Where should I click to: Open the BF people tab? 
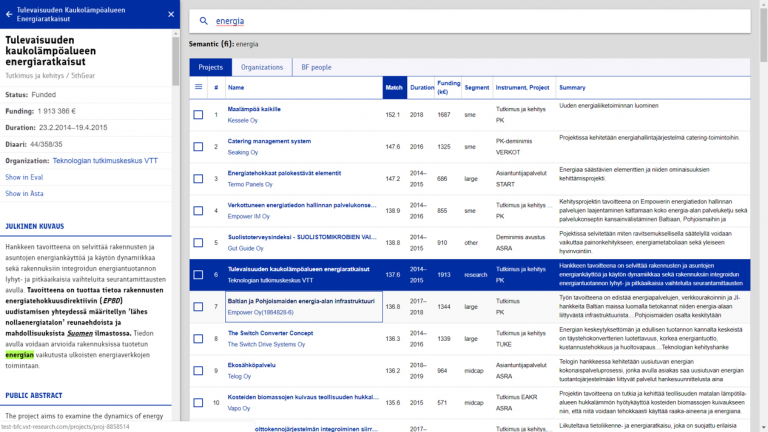(x=316, y=67)
